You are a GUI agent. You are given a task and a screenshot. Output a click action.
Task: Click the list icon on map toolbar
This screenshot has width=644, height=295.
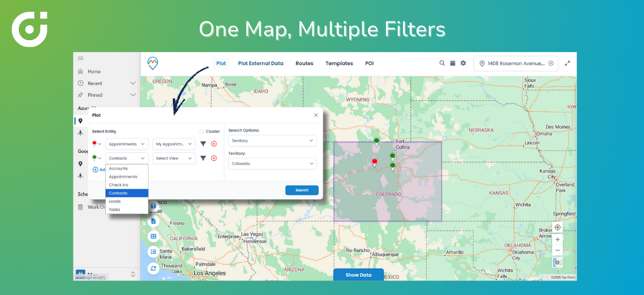[153, 251]
